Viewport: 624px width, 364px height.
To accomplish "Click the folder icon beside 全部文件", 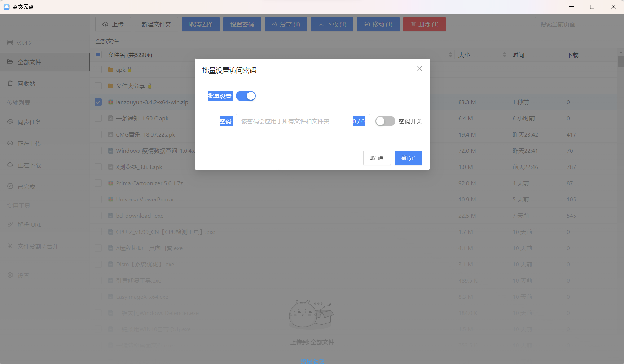I will click(x=10, y=62).
